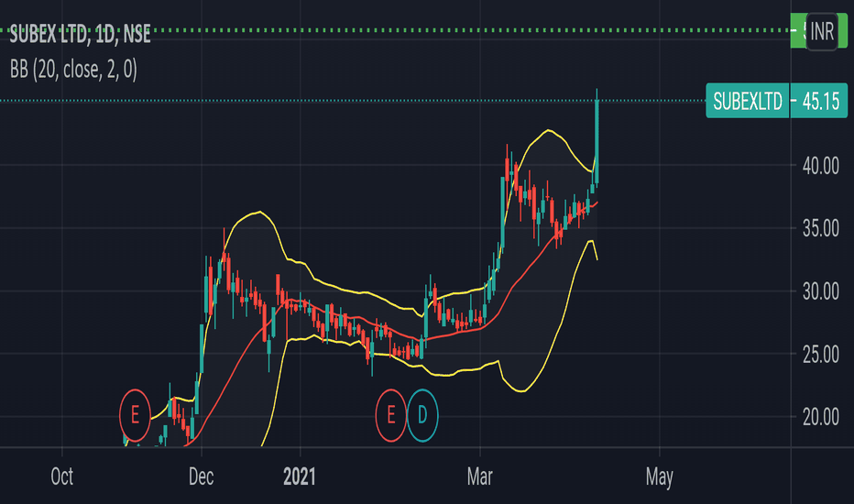The width and height of the screenshot is (854, 504).
Task: Click the May label on time axis
Action: [660, 477]
